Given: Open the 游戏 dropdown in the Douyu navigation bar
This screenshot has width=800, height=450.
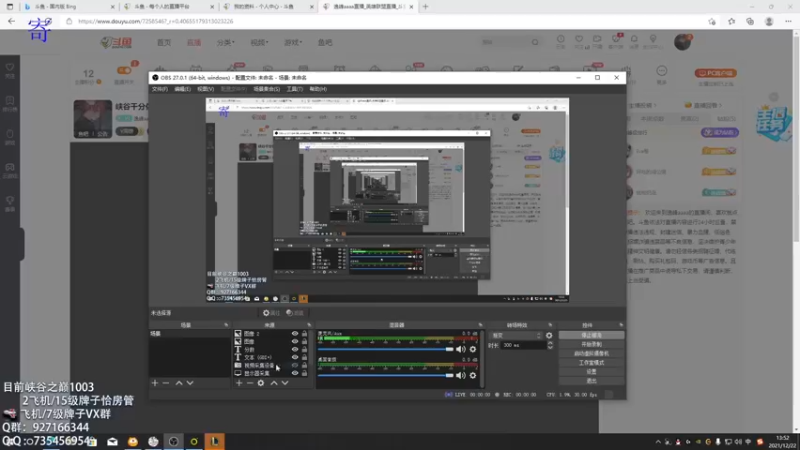Looking at the screenshot, I should [x=293, y=42].
